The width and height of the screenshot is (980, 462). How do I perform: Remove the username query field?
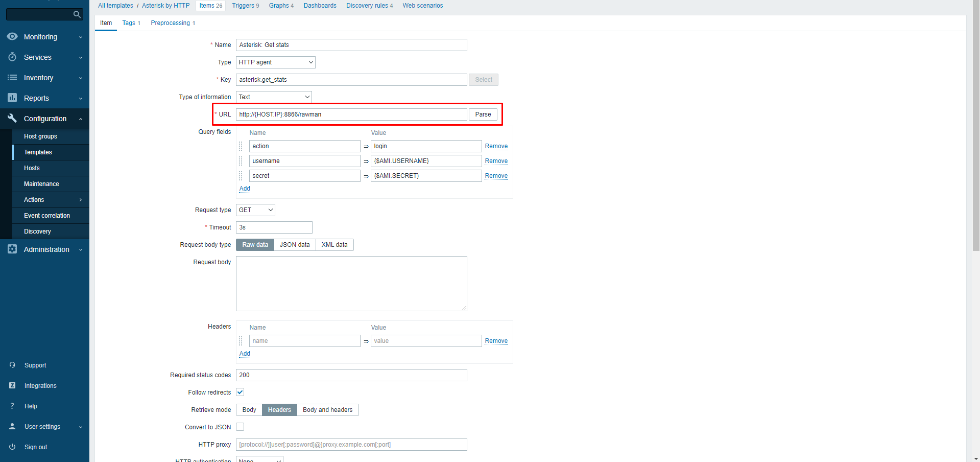click(496, 161)
